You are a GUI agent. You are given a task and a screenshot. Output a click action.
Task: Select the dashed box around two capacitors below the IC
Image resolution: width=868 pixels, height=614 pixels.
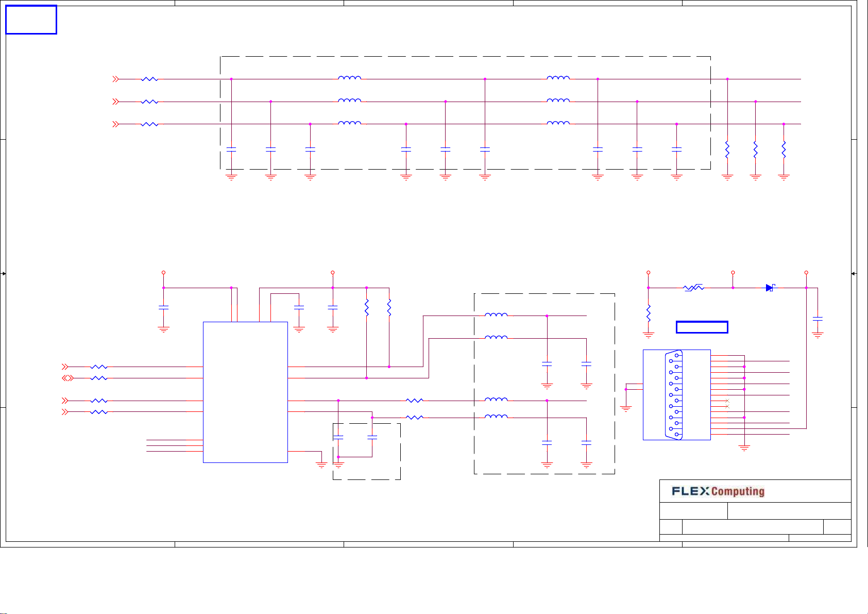click(x=367, y=452)
